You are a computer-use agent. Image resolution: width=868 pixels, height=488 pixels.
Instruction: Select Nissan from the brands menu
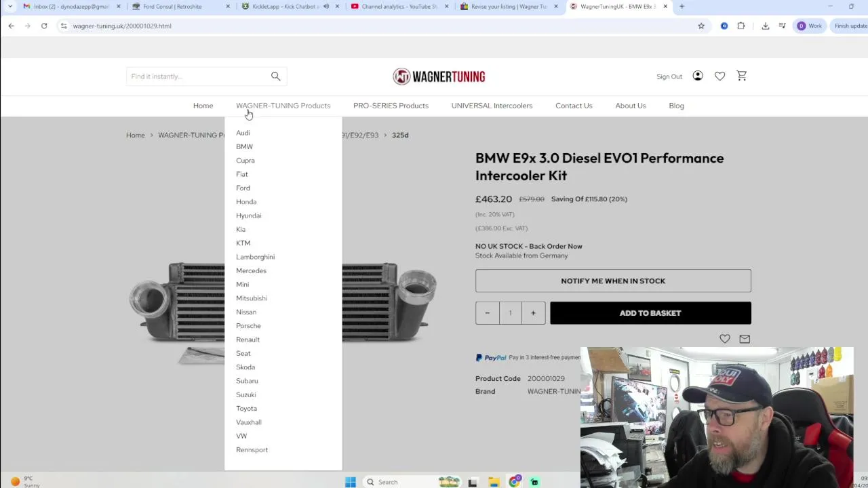(246, 312)
